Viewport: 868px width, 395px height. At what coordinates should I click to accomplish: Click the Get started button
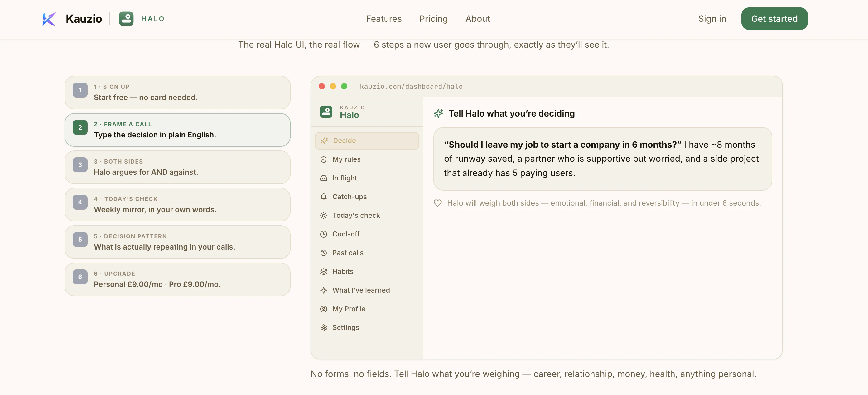(x=774, y=19)
